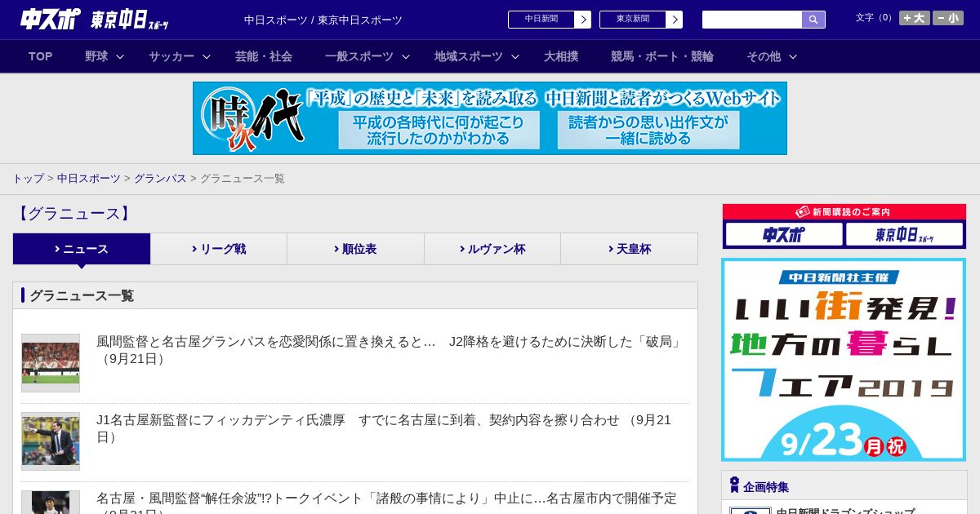Focus the header search input field
Image resolution: width=980 pixels, height=514 pixels.
click(752, 20)
